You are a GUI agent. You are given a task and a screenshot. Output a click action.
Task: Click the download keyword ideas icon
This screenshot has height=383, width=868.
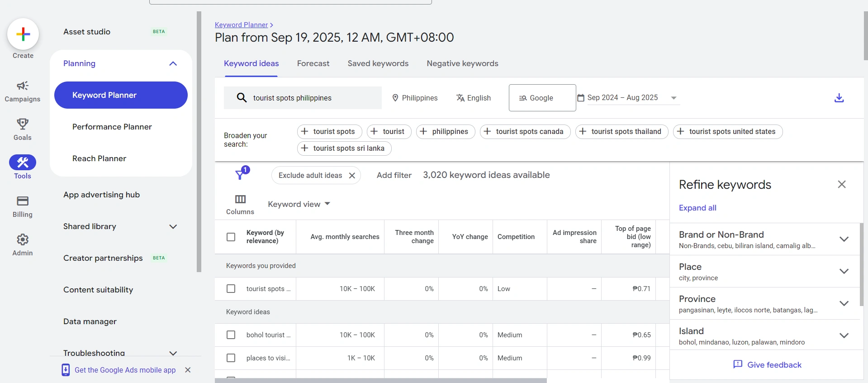[839, 98]
